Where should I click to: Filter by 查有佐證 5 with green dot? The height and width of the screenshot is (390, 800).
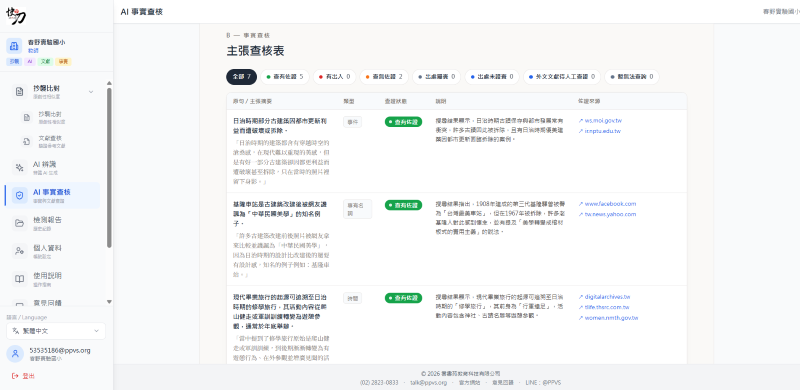tap(285, 77)
